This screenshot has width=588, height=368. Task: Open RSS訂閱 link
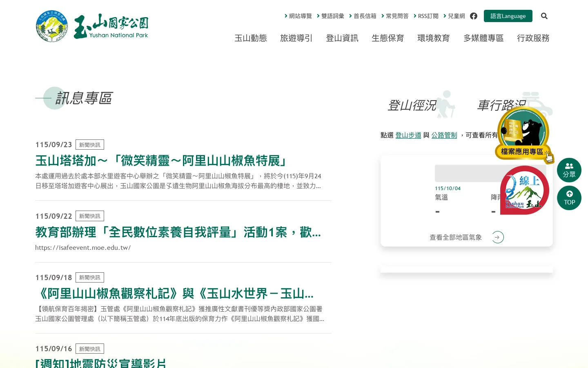click(426, 16)
